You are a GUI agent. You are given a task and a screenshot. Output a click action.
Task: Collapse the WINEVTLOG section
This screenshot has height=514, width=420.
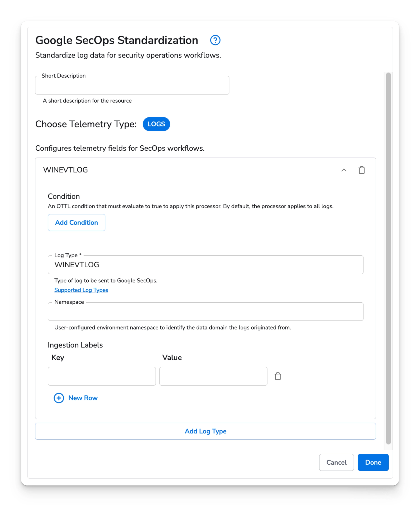[344, 170]
